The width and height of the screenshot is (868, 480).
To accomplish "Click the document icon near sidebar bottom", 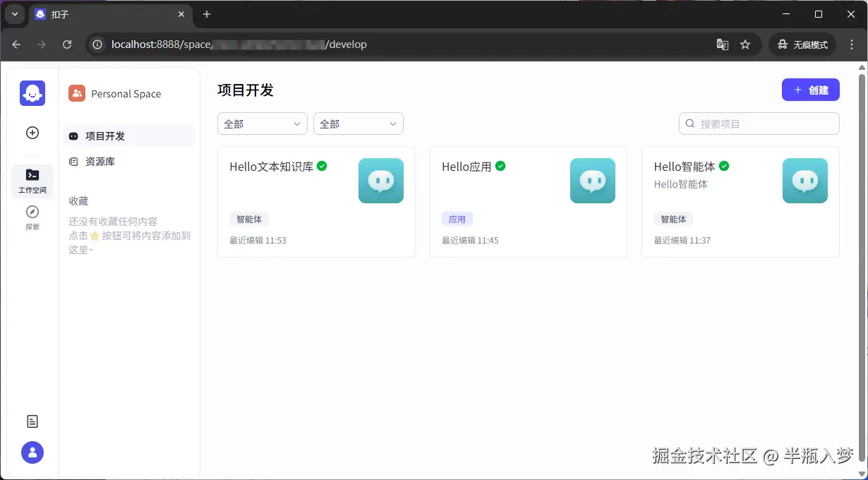I will [x=32, y=421].
